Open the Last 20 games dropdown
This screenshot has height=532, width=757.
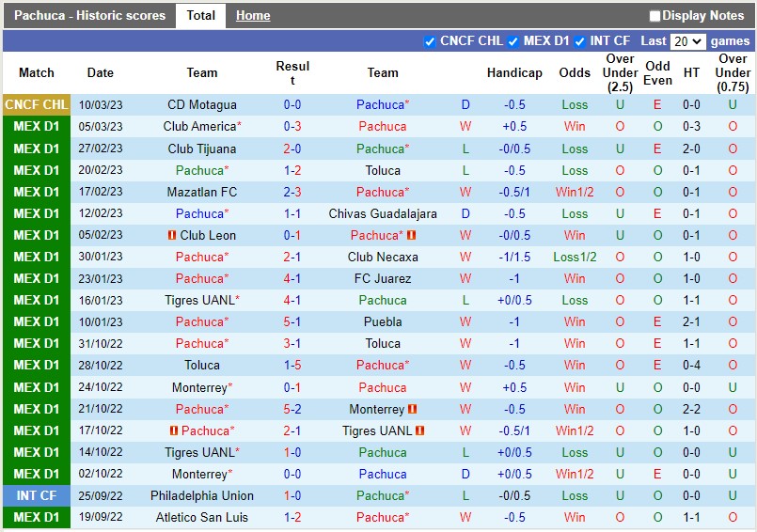pos(688,41)
